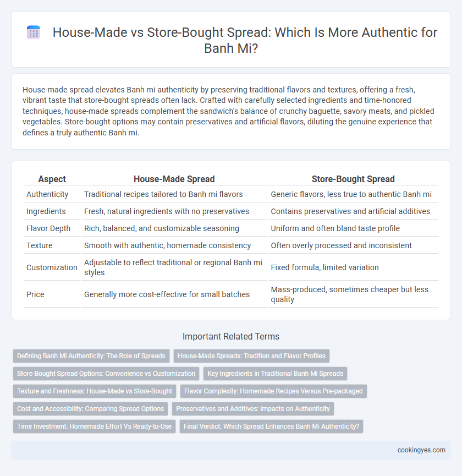Image resolution: width=462 pixels, height=476 pixels.
Task: Click the Store-Bought Spread column header
Action: point(353,179)
